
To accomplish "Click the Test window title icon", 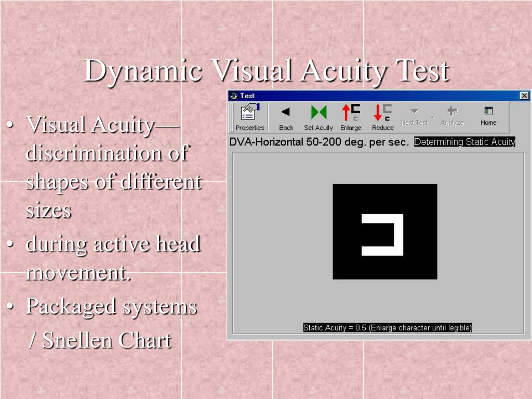I will (233, 96).
